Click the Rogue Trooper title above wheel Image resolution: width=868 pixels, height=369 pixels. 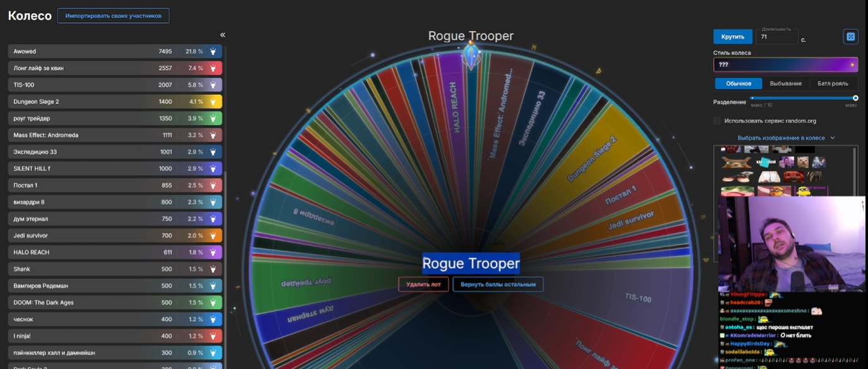pos(471,36)
